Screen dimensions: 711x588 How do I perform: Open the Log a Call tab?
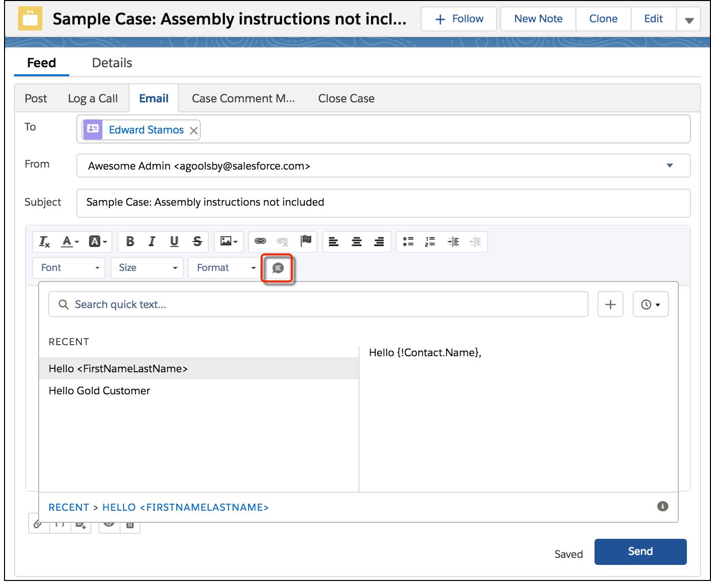click(x=93, y=99)
